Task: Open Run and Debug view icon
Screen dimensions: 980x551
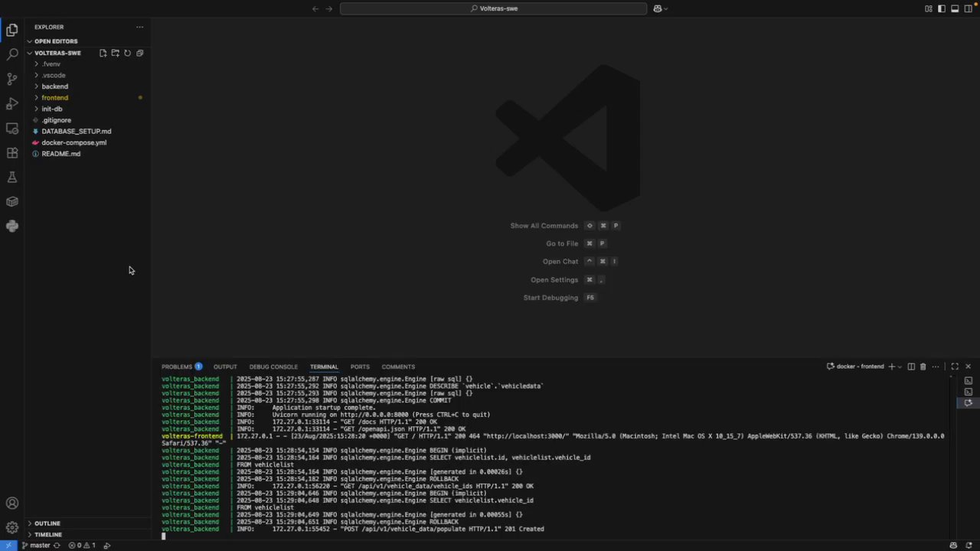Action: tap(11, 103)
